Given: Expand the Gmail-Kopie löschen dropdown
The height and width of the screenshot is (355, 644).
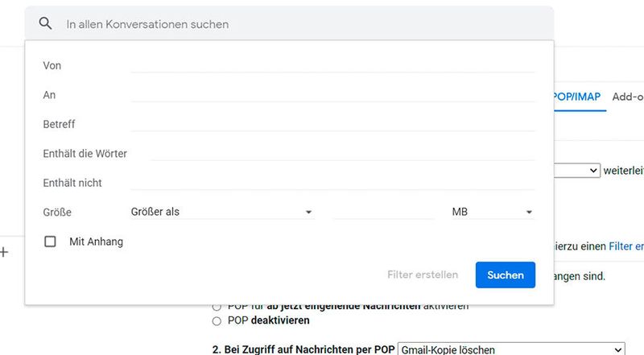Looking at the screenshot, I should [x=510, y=349].
